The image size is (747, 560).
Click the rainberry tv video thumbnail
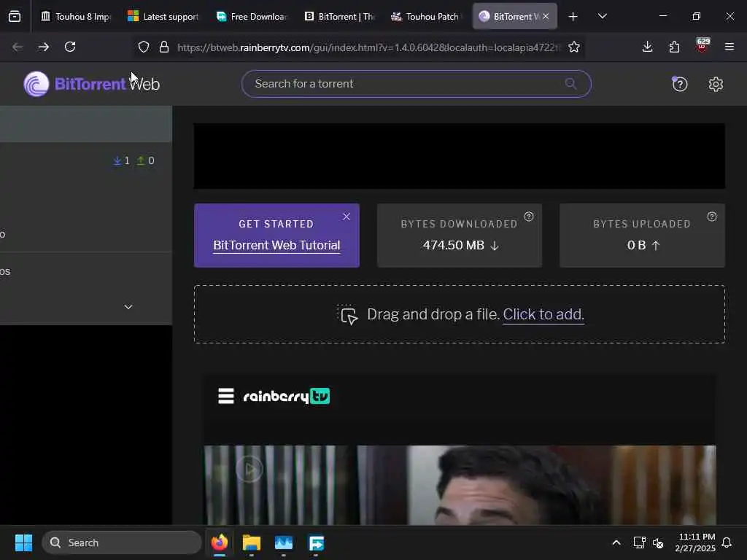[460, 485]
